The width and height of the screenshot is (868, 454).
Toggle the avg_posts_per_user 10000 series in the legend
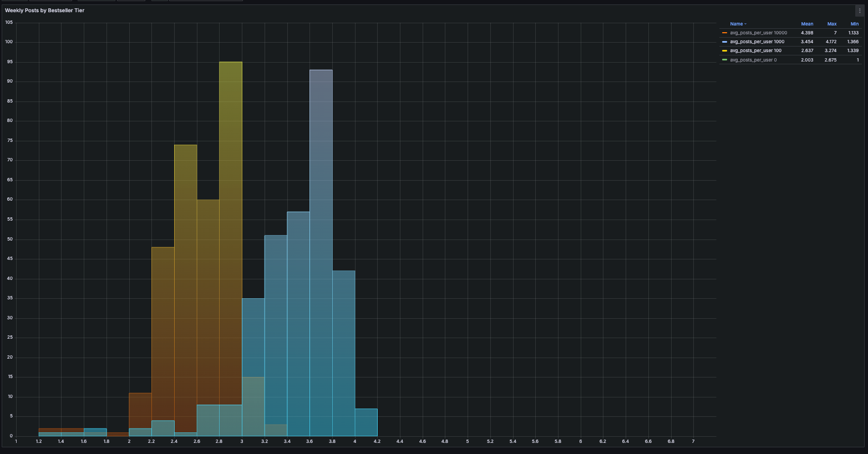[758, 33]
